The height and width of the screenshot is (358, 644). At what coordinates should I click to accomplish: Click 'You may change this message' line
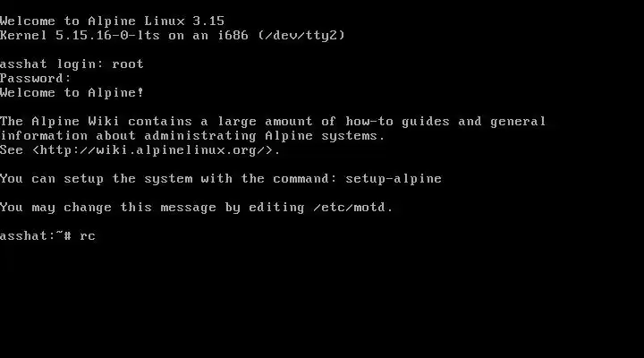108,207
